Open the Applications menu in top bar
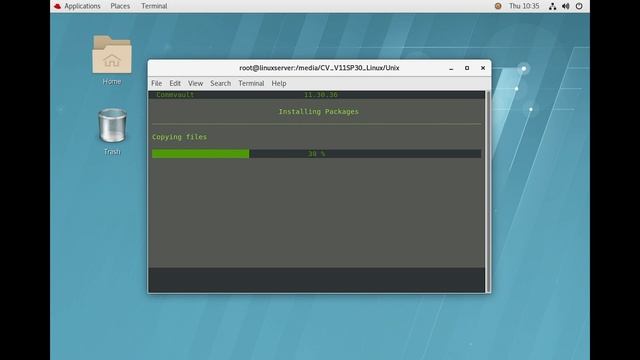 82,6
